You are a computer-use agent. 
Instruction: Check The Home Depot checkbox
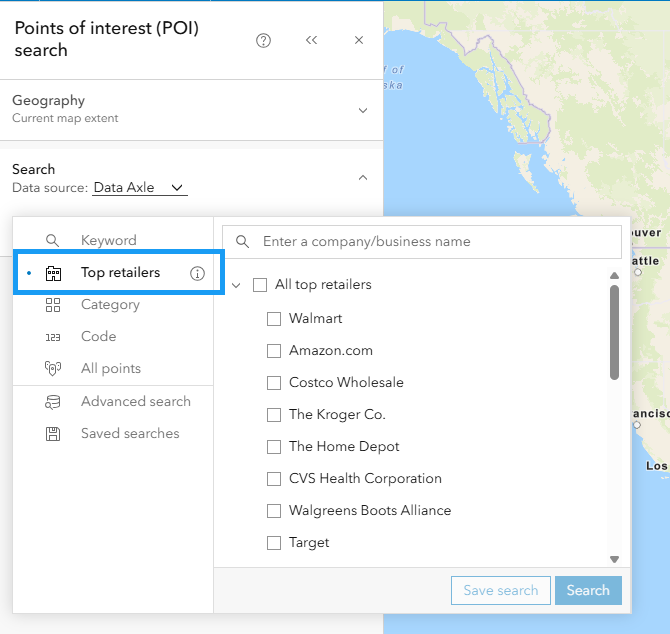point(274,447)
